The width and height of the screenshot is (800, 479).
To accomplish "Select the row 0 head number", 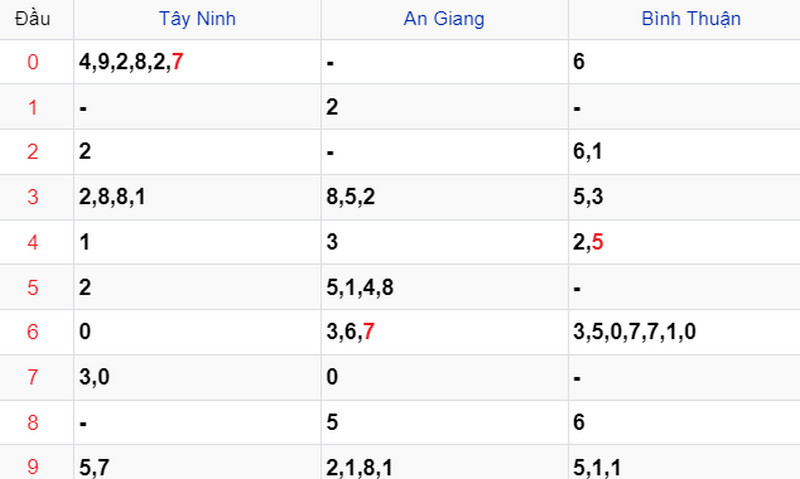I will click(x=33, y=63).
